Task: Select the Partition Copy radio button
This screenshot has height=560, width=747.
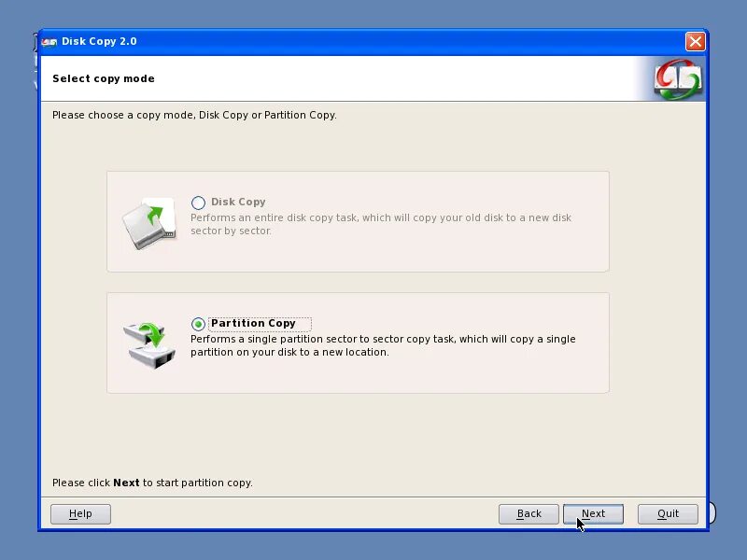Action: click(x=198, y=324)
